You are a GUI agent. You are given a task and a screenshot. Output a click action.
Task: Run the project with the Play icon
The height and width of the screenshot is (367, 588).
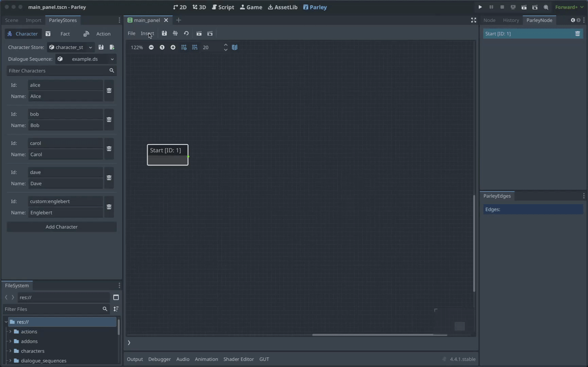[x=480, y=7]
